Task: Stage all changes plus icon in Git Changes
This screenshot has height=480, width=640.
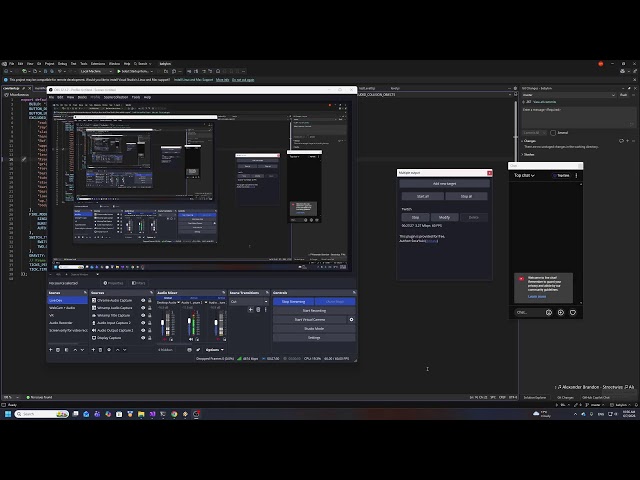Action: 628,141
